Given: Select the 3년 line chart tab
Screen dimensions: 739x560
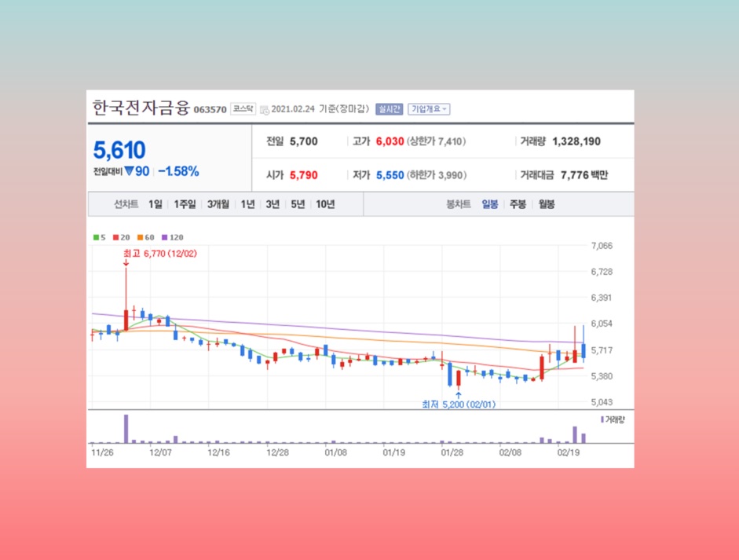Looking at the screenshot, I should coord(273,204).
